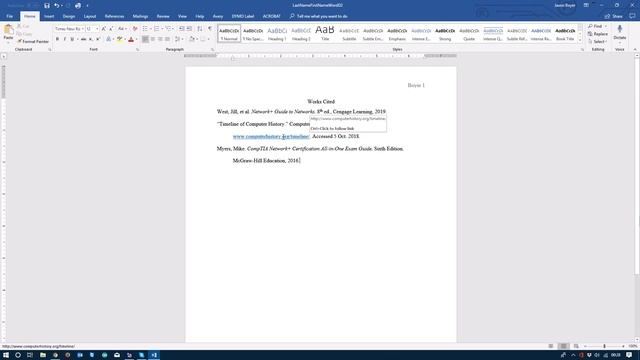Switch to the Design tab
This screenshot has height=360, width=640.
click(69, 16)
